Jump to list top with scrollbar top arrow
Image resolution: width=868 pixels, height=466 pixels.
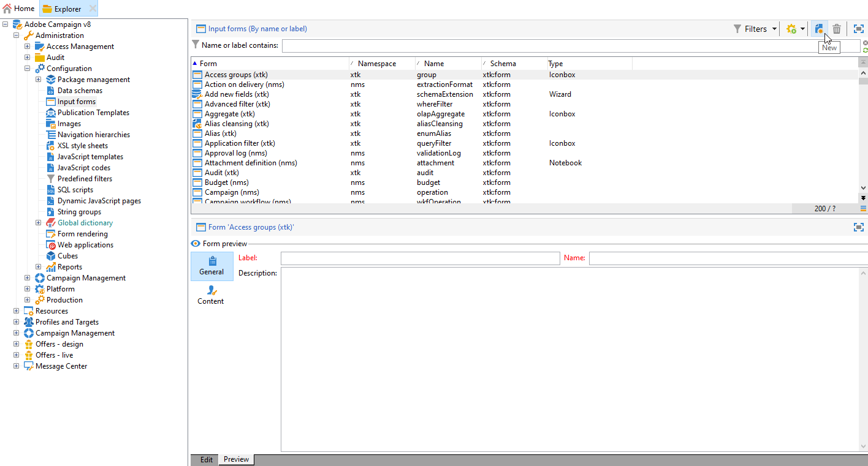pos(863,63)
